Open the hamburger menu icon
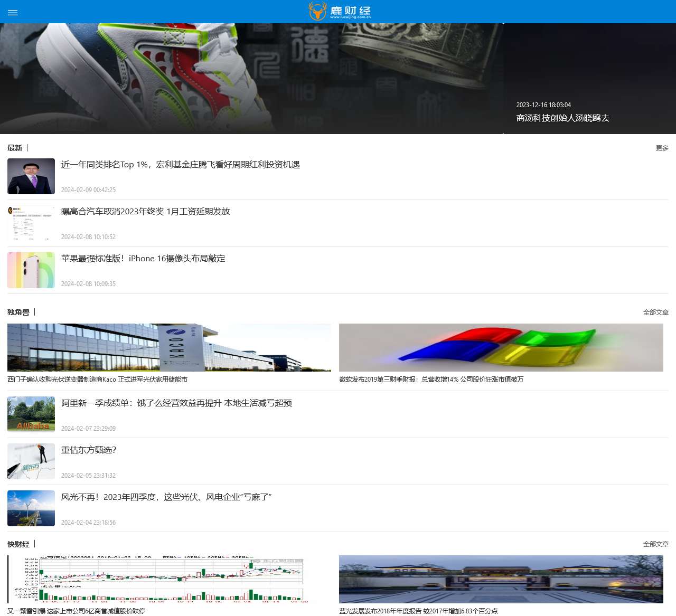This screenshot has width=676, height=616. (x=13, y=12)
